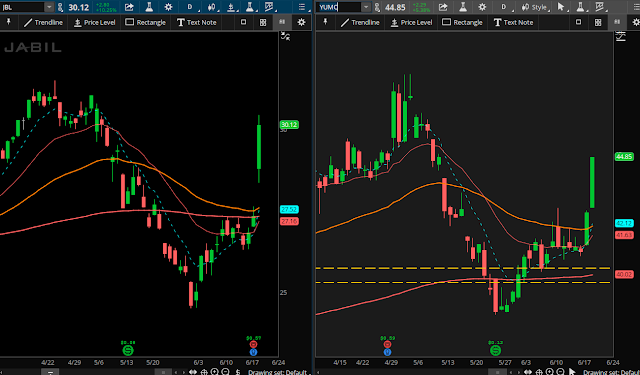The width and height of the screenshot is (640, 375).
Task: Switch JBL chart to single-cell layout
Action: (x=244, y=22)
